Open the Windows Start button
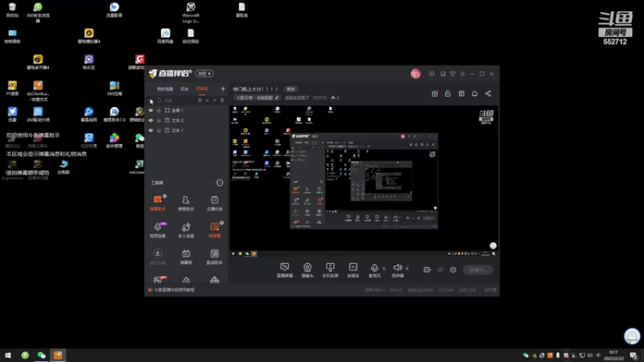 tap(8, 356)
